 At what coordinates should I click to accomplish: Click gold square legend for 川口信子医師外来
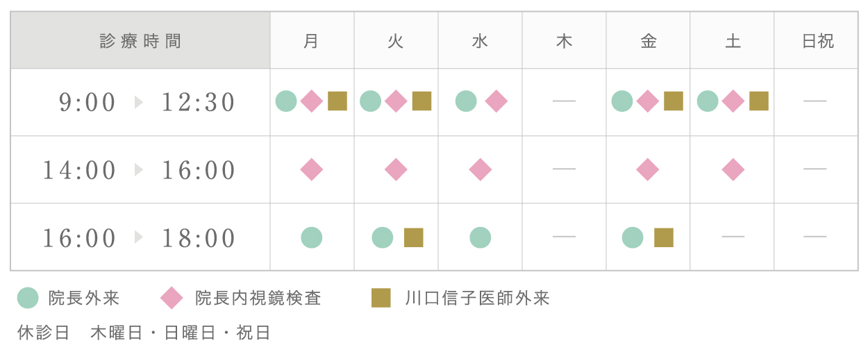(381, 299)
